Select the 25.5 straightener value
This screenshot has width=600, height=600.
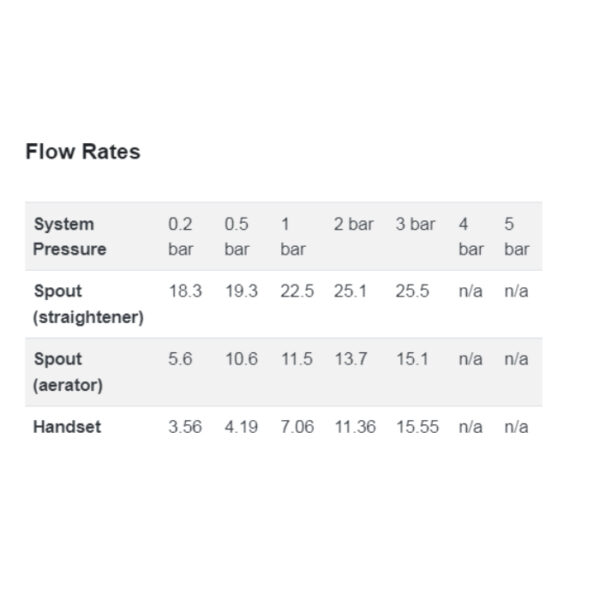coord(412,291)
